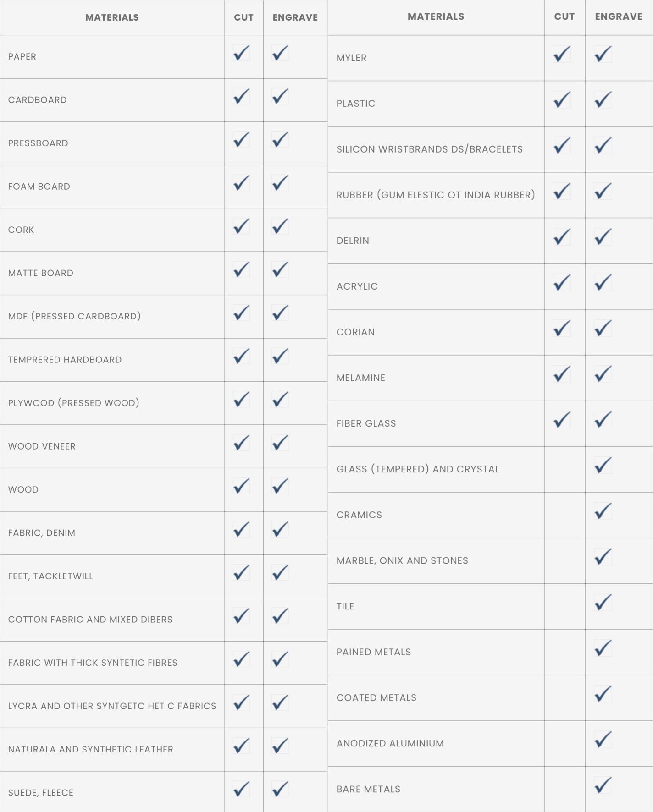Click the Engrave checkmark for Tile
Screen dimensions: 653x812
603,602
